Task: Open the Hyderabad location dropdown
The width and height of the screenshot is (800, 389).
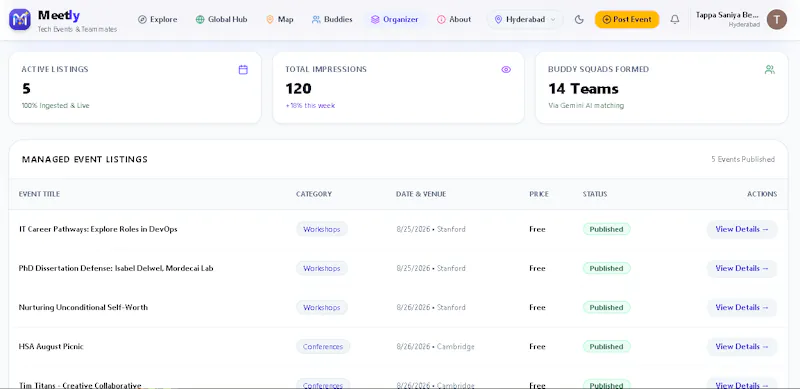Action: (525, 19)
